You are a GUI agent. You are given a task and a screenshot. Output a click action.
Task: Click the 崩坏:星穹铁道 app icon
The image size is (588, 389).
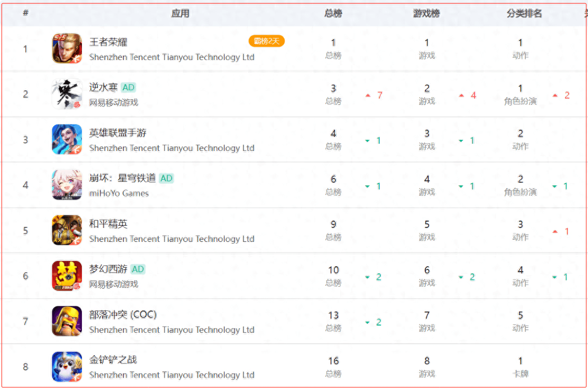pos(67,185)
